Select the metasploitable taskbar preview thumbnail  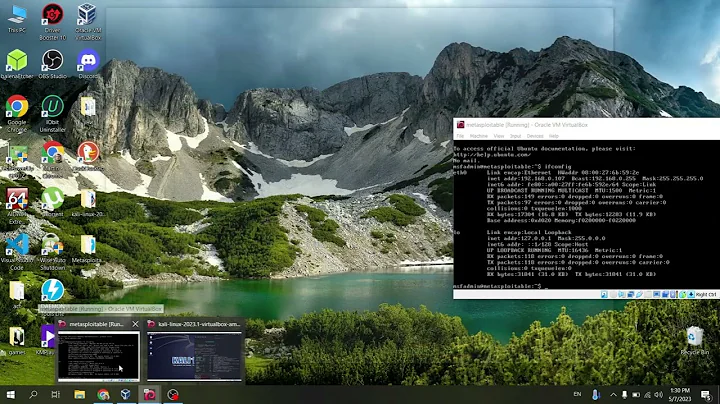coord(98,356)
